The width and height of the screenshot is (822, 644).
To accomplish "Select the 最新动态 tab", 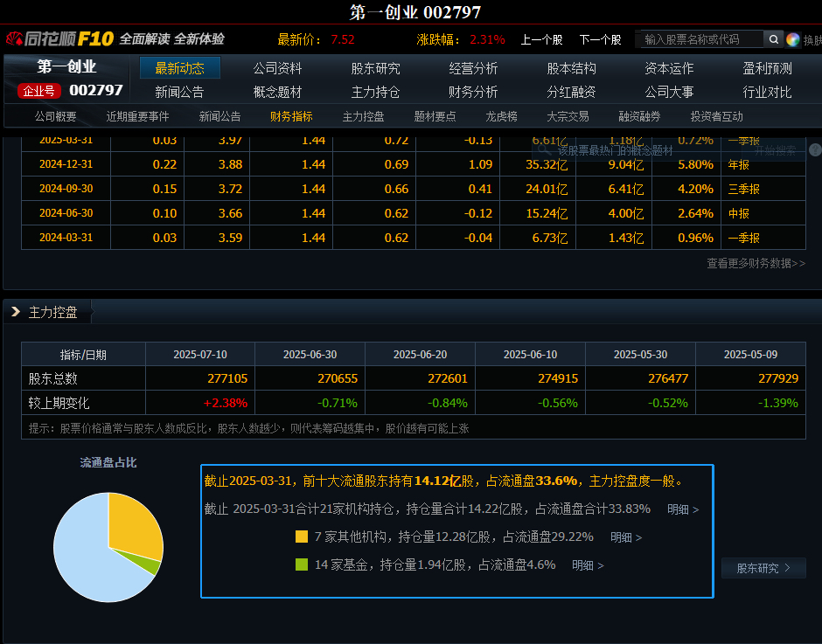I will click(180, 68).
